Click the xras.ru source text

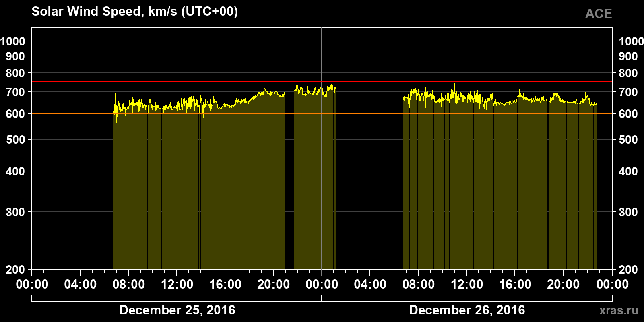[x=619, y=310]
